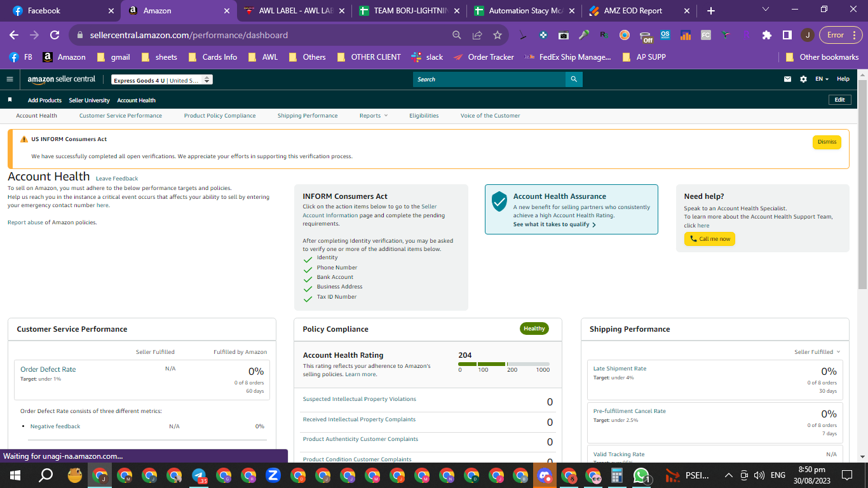Click the browser address bar URL

(189, 35)
